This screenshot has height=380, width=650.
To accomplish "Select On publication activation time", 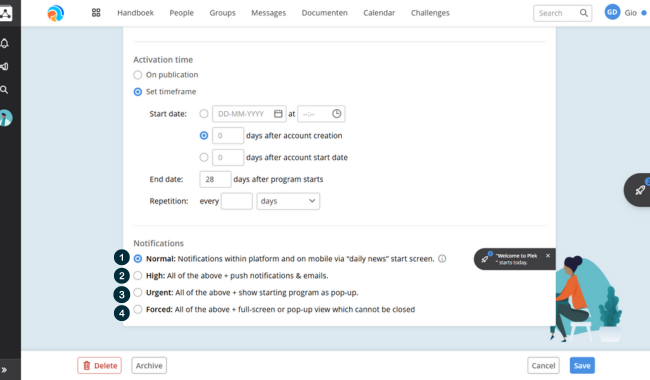I will pos(138,75).
